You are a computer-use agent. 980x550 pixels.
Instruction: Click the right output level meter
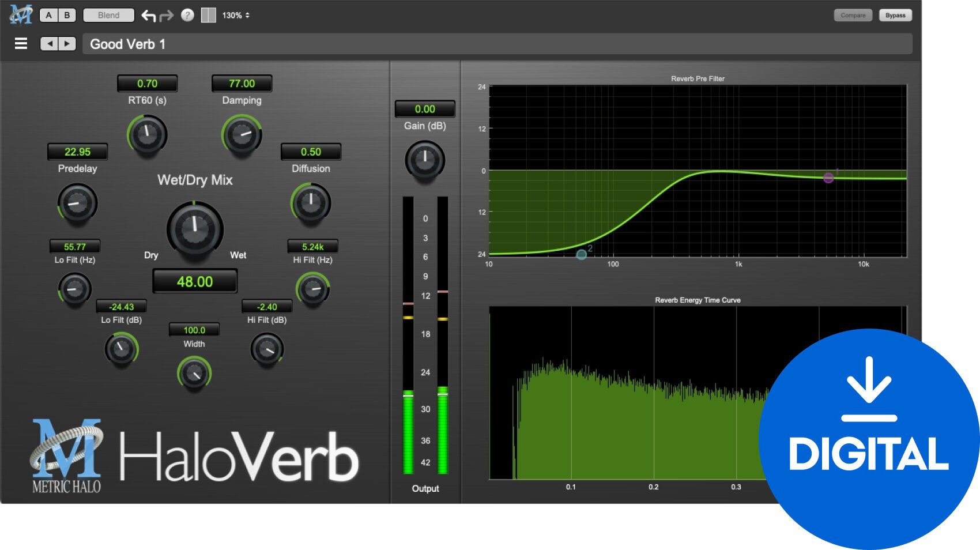[443, 335]
